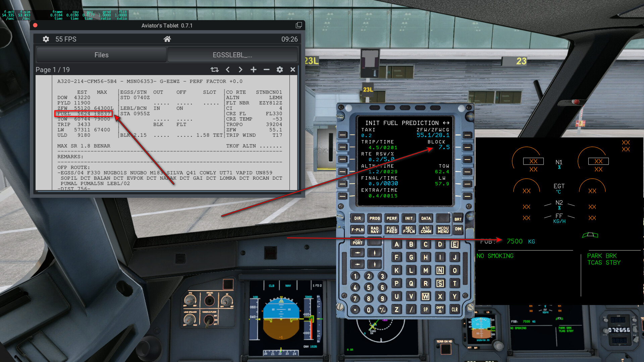This screenshot has height=362, width=644.
Task: Switch to the Files tab
Action: tap(101, 55)
